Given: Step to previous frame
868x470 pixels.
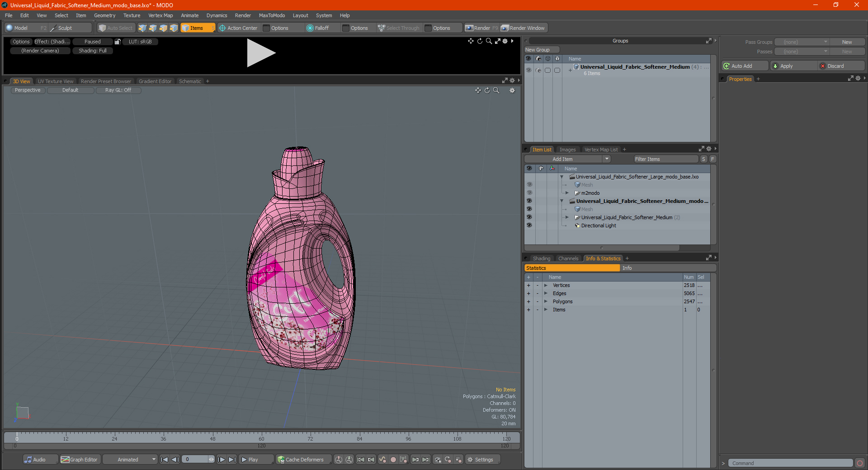Looking at the screenshot, I should click(x=175, y=460).
